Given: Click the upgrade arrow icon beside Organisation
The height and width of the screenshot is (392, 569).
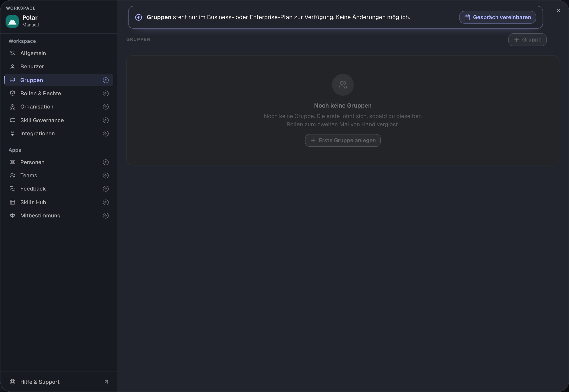Looking at the screenshot, I should pos(106,107).
